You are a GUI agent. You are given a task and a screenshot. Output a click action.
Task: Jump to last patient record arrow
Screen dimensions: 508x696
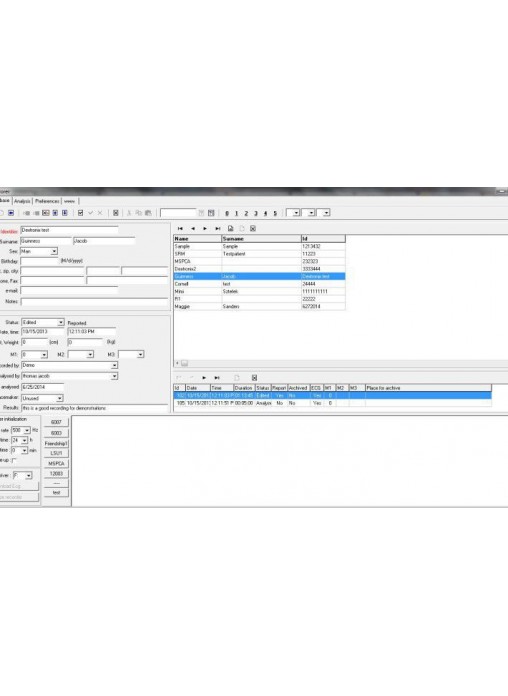pyautogui.click(x=218, y=228)
